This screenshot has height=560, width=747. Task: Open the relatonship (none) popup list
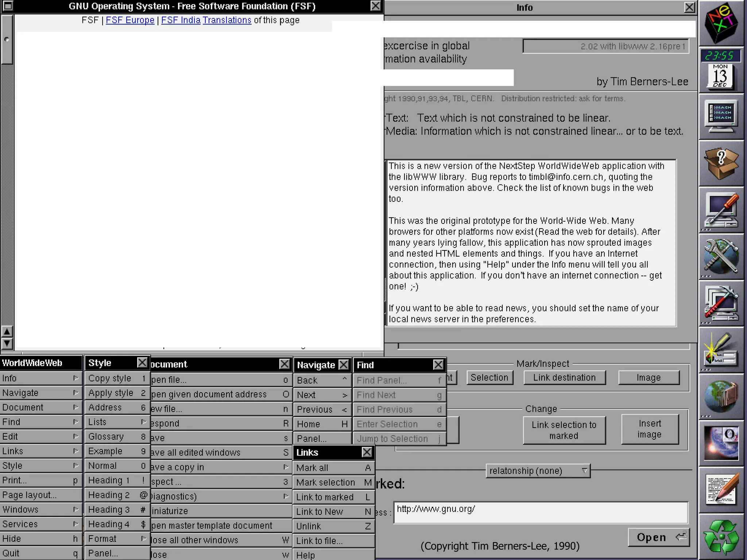(538, 471)
